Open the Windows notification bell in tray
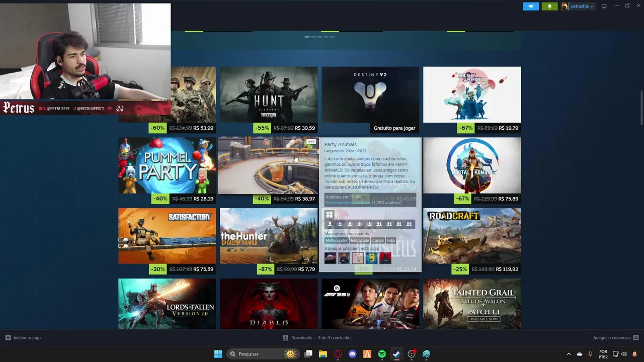 (634, 354)
